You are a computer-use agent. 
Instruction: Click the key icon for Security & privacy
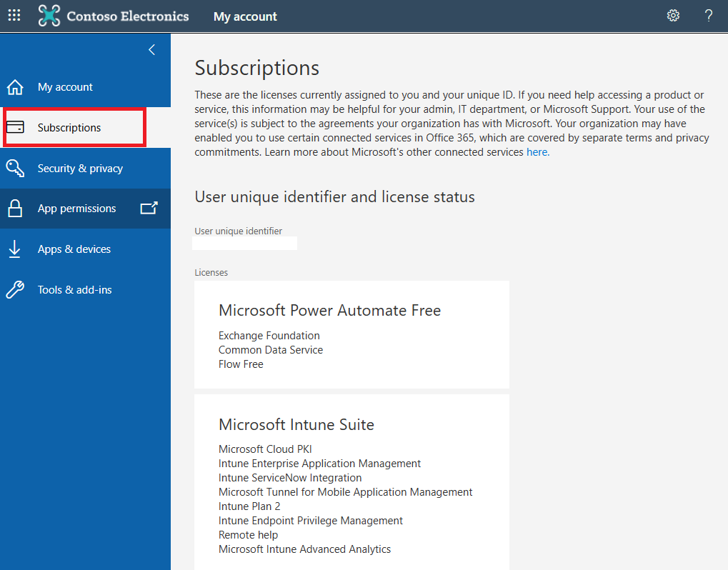point(15,168)
